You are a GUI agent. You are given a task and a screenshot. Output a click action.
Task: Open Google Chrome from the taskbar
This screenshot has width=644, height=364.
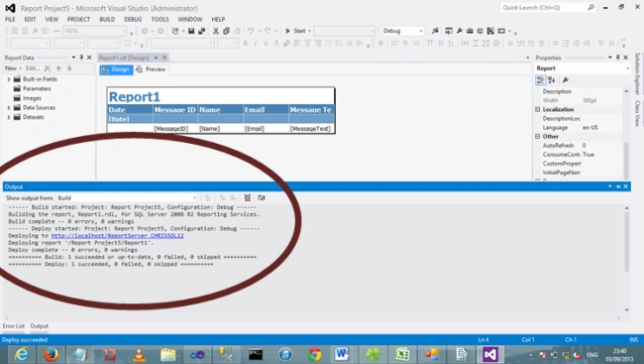(315, 354)
